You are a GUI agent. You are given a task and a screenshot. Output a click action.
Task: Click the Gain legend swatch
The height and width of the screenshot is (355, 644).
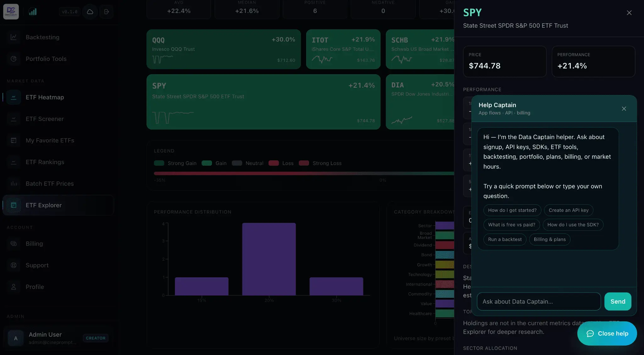pyautogui.click(x=207, y=163)
